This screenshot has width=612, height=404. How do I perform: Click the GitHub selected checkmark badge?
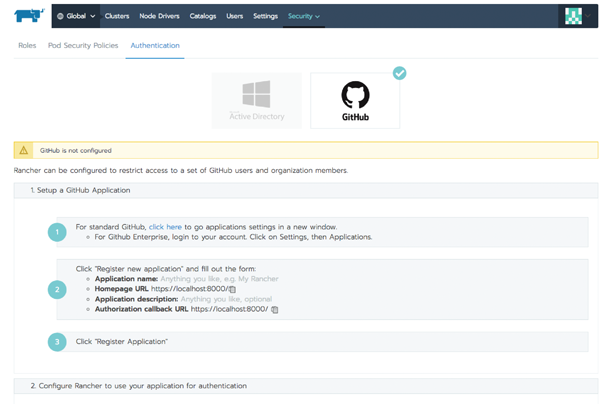[x=399, y=73]
